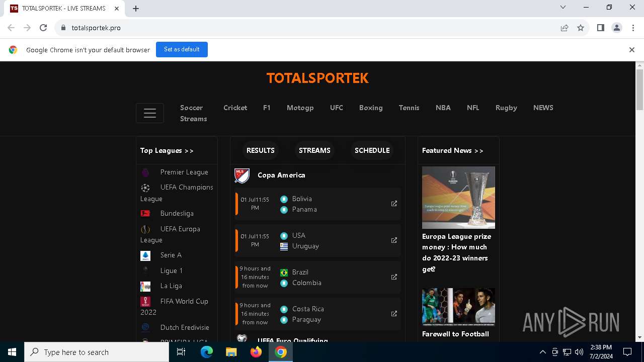Click the Premier League logo icon
Image resolution: width=644 pixels, height=362 pixels.
point(145,172)
